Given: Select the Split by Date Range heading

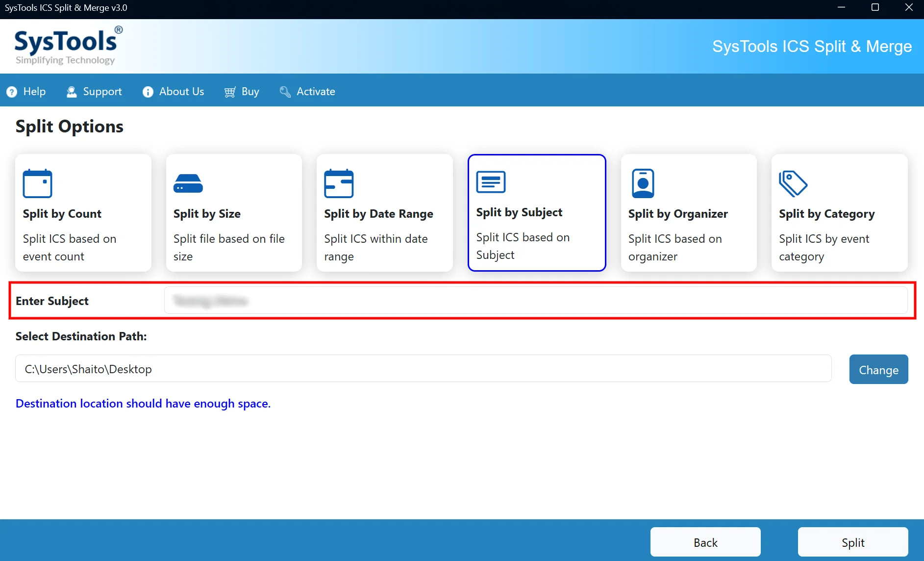Looking at the screenshot, I should 378,214.
